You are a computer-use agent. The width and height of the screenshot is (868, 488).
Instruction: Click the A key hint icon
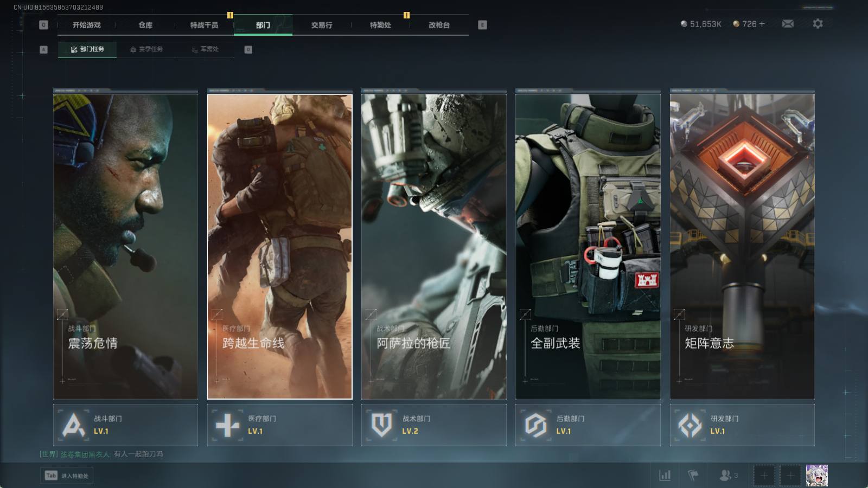pyautogui.click(x=44, y=49)
